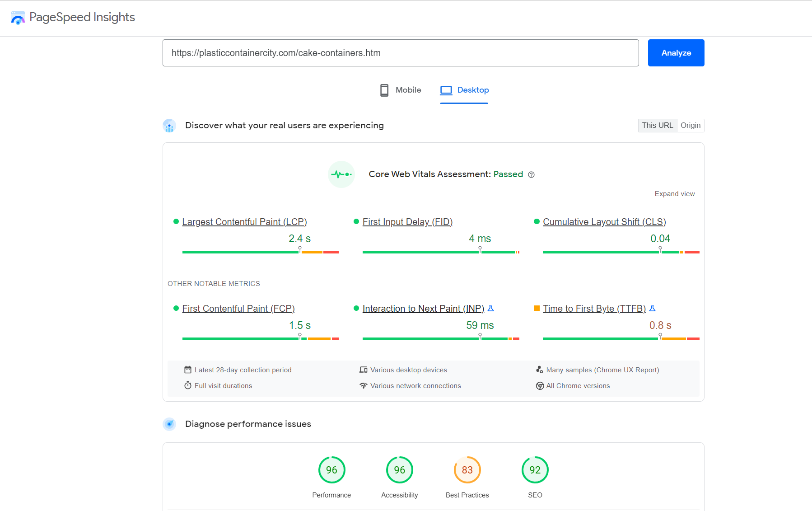
Task: Click the FID distribution bar
Action: tap(441, 252)
